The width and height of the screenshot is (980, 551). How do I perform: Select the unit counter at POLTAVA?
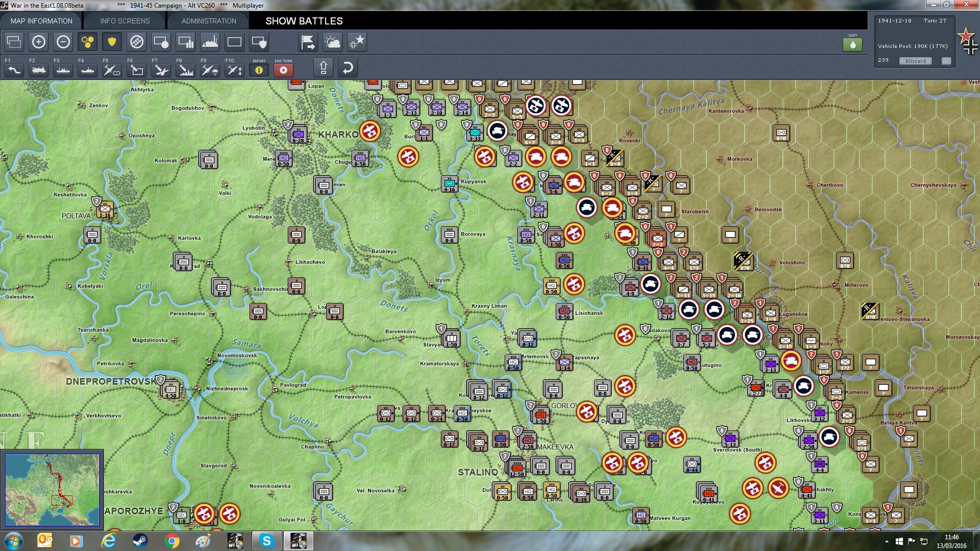[x=105, y=209]
